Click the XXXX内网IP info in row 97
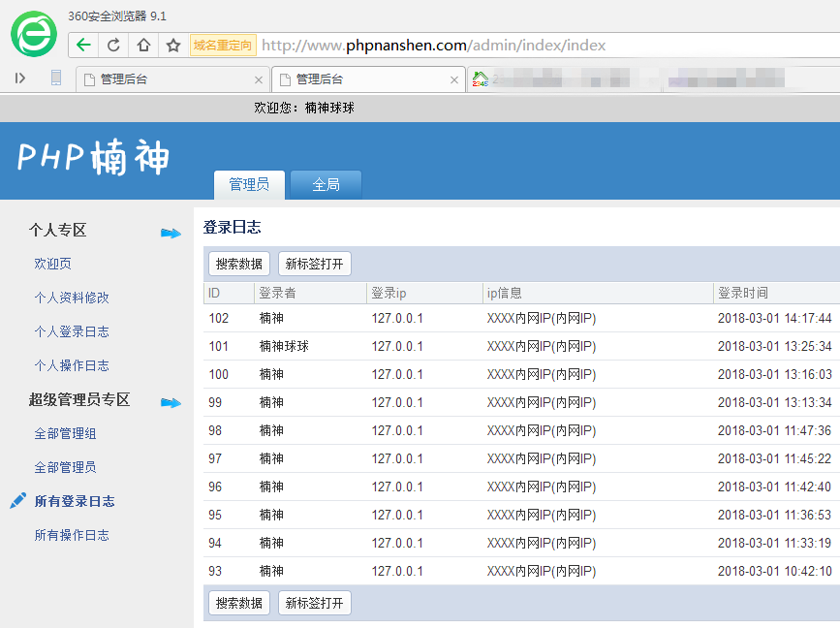 pyautogui.click(x=541, y=458)
